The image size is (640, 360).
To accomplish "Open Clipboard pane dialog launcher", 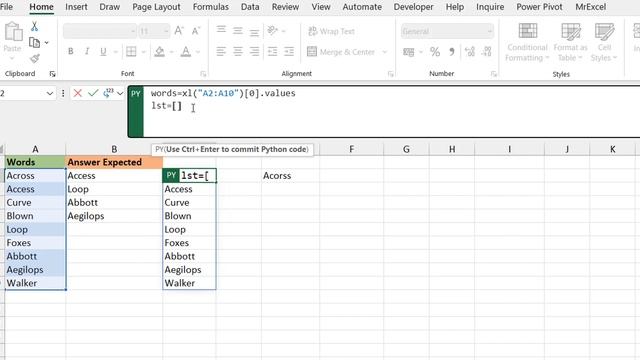I will tap(52, 74).
